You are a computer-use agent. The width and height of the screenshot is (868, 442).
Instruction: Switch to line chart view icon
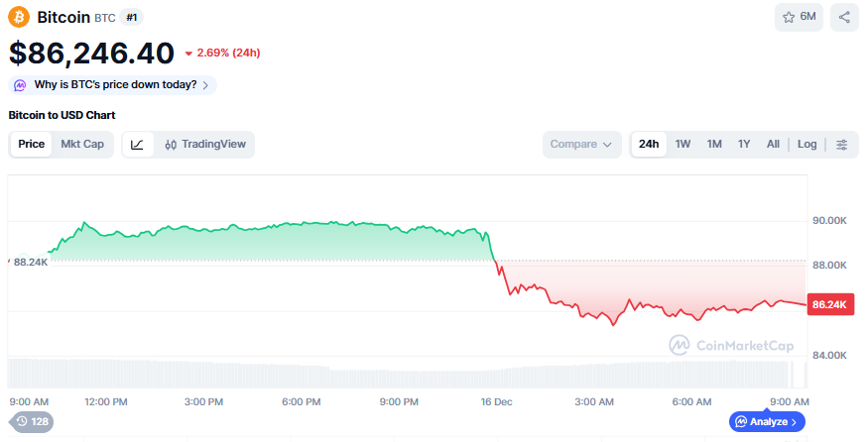(x=137, y=145)
